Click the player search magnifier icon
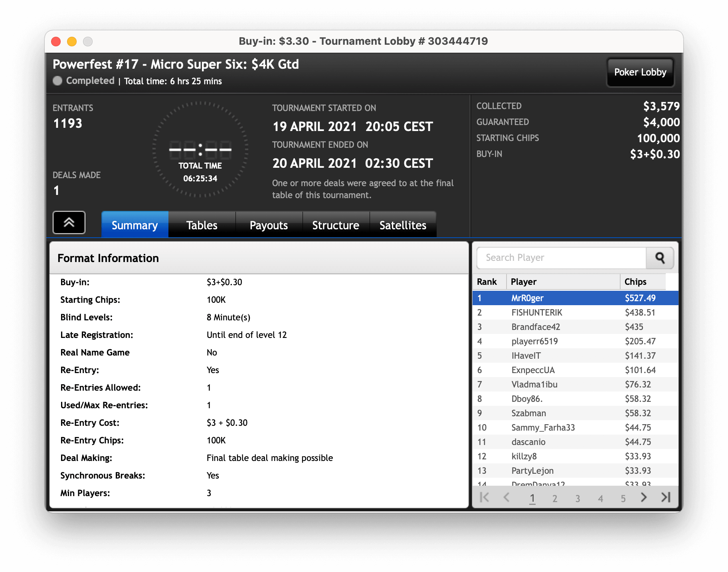The image size is (728, 572). (660, 258)
